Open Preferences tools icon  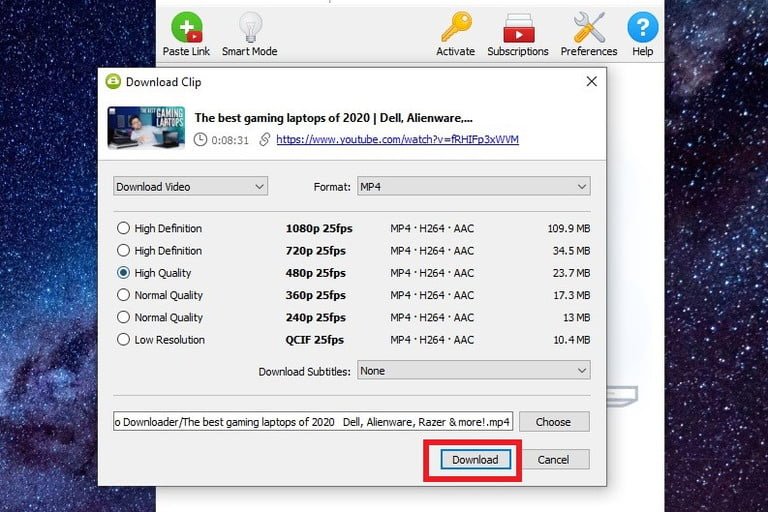click(x=589, y=27)
